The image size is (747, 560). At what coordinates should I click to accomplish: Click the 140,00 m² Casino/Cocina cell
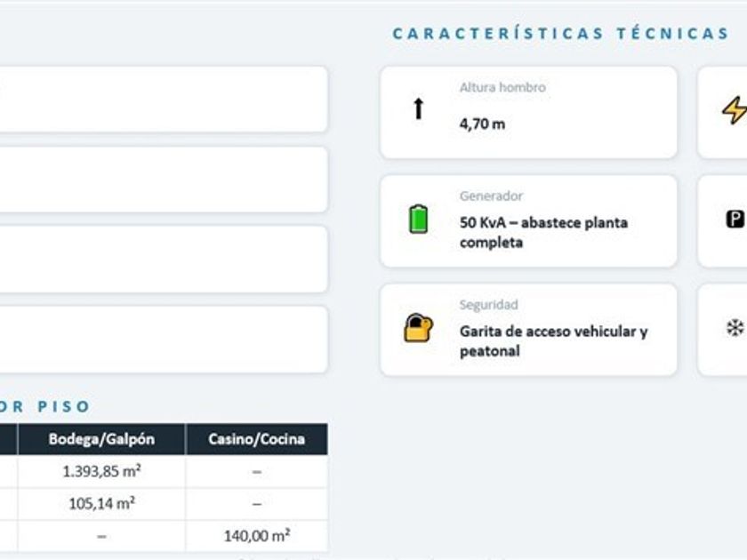click(x=257, y=536)
